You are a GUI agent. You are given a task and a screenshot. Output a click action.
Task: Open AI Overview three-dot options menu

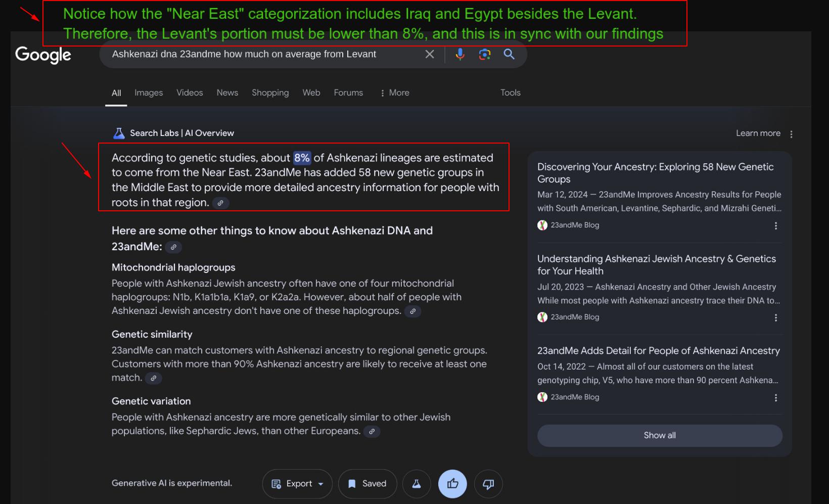click(x=791, y=134)
